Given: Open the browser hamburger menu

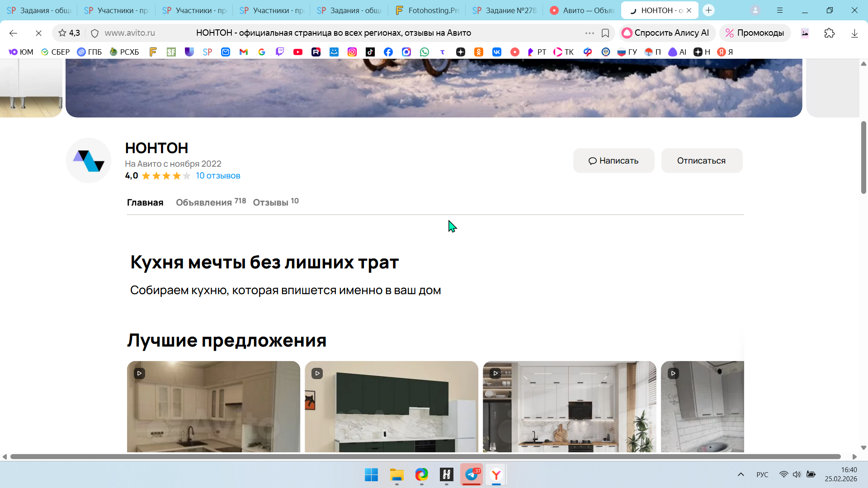Looking at the screenshot, I should (779, 10).
